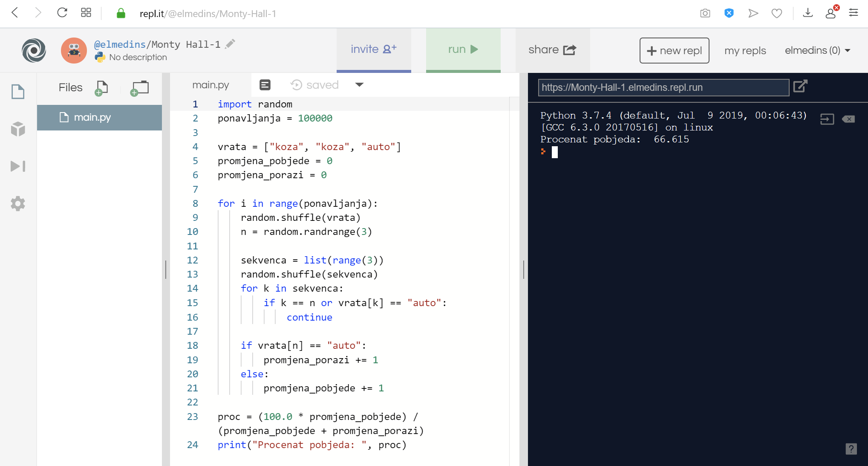Open output URL in new tab icon

pos(800,87)
